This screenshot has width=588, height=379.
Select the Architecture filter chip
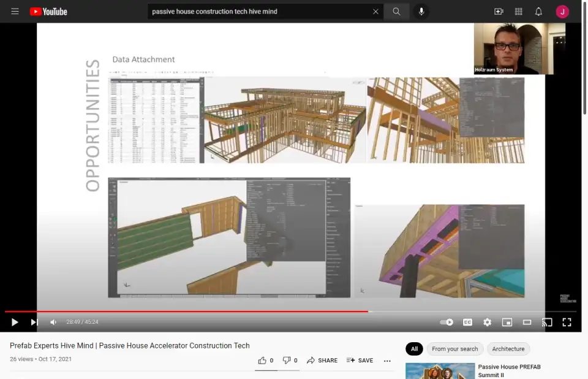click(x=508, y=349)
